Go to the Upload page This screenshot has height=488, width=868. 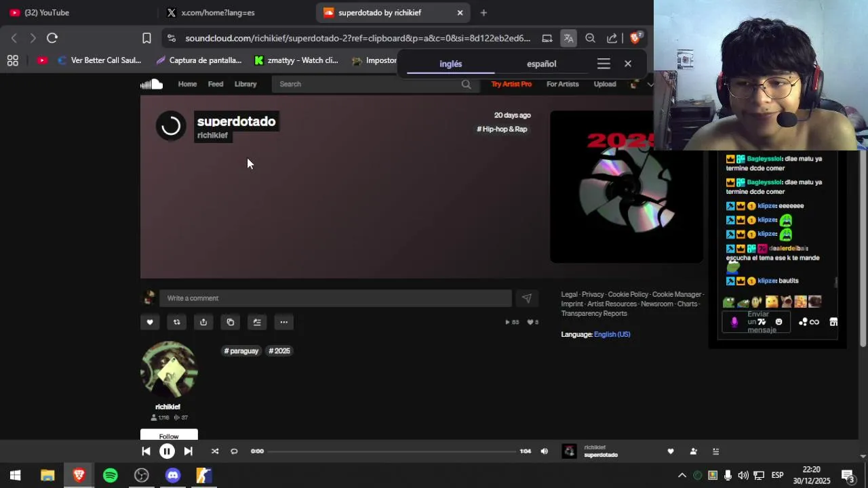[605, 84]
